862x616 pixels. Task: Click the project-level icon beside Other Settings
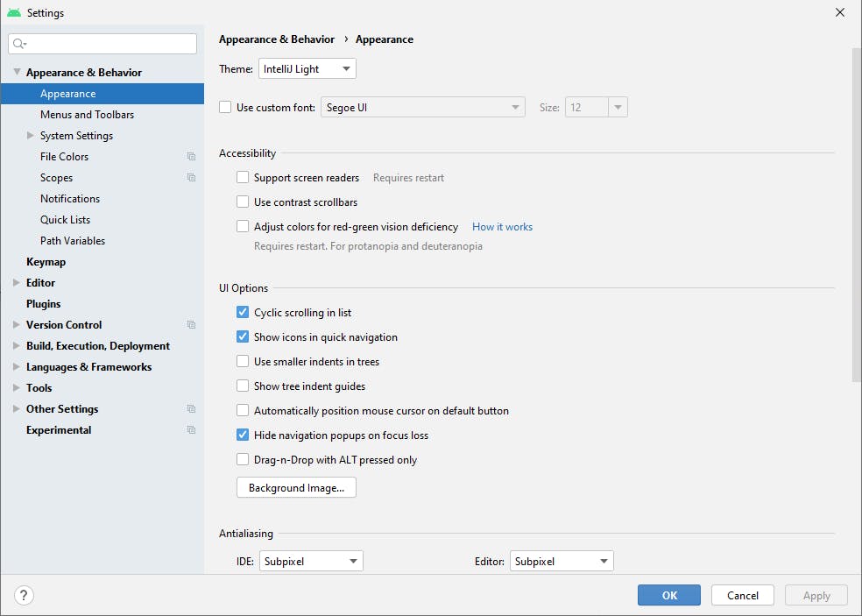pyautogui.click(x=191, y=409)
